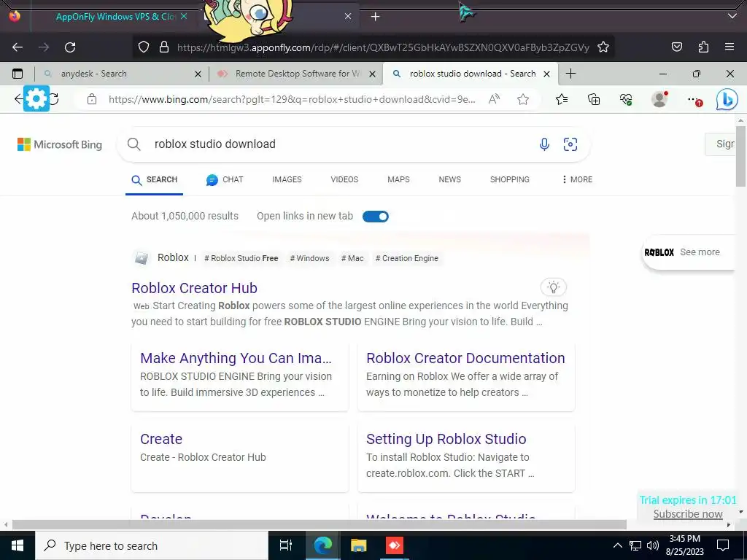Open the Firefox Pocket save icon
The image size is (747, 560).
tap(676, 47)
